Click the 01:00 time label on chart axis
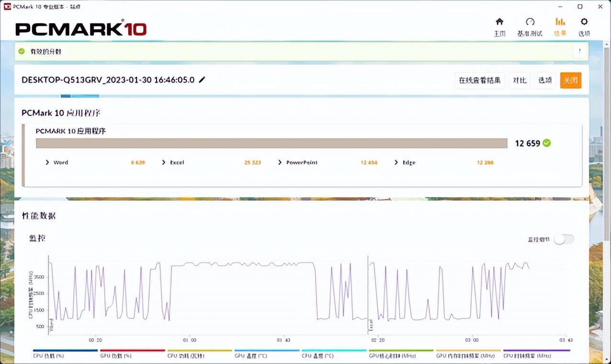The width and height of the screenshot is (611, 364). tap(190, 340)
